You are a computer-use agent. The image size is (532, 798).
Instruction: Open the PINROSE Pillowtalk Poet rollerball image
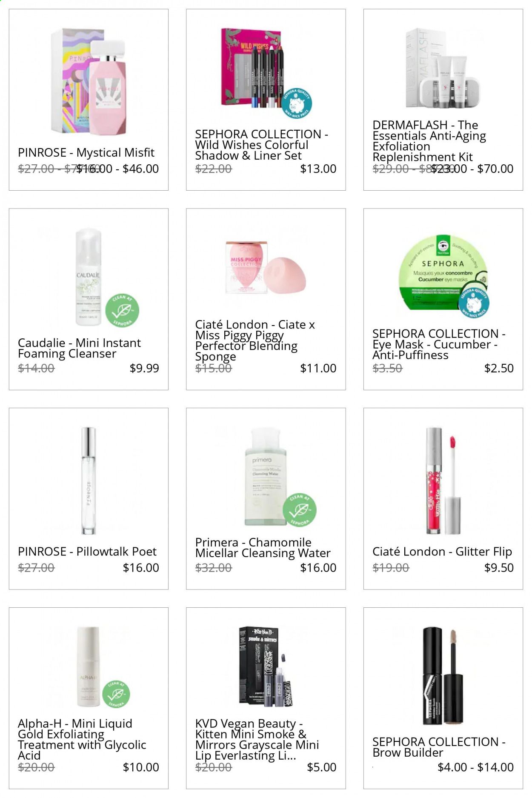[x=89, y=481]
